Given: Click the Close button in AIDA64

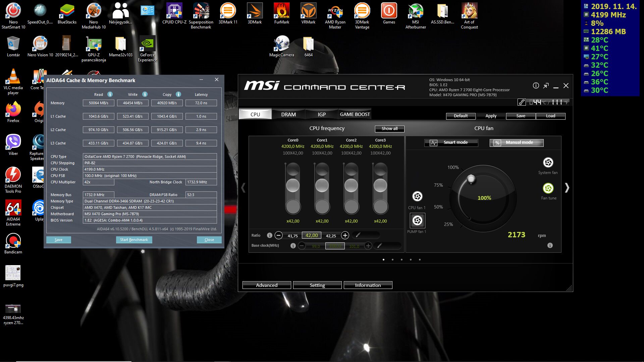Looking at the screenshot, I should [209, 240].
